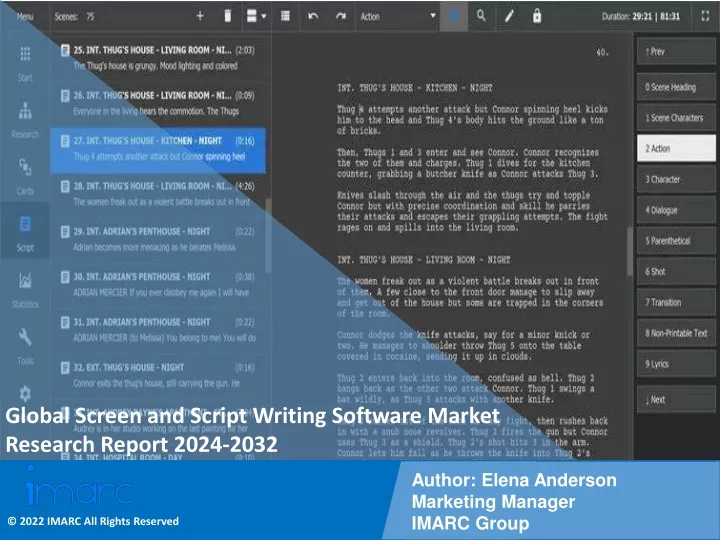720x540 pixels.
Task: Click scene 29 document icon
Action: point(65,231)
